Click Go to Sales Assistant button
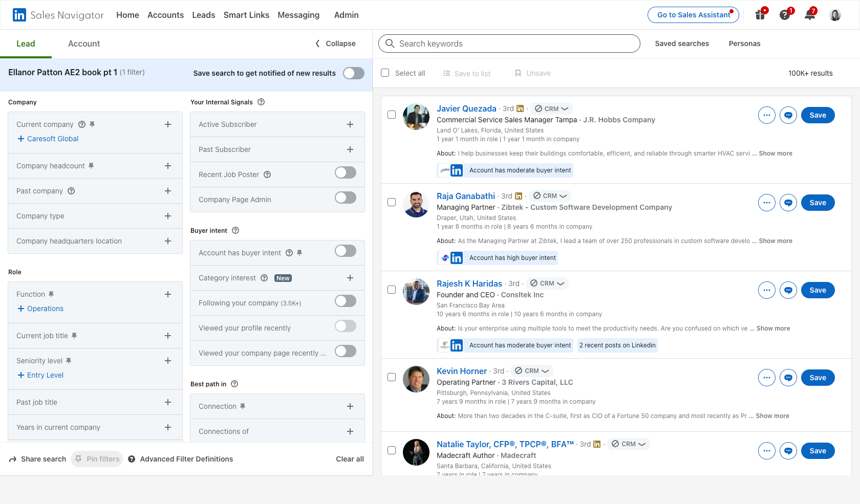Viewport: 860px width, 504px height. (693, 15)
